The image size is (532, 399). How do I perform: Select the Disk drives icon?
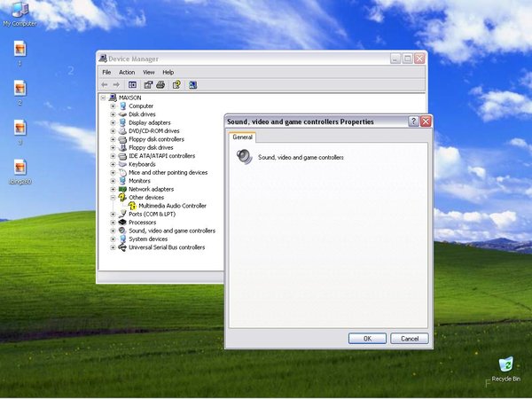(x=123, y=114)
